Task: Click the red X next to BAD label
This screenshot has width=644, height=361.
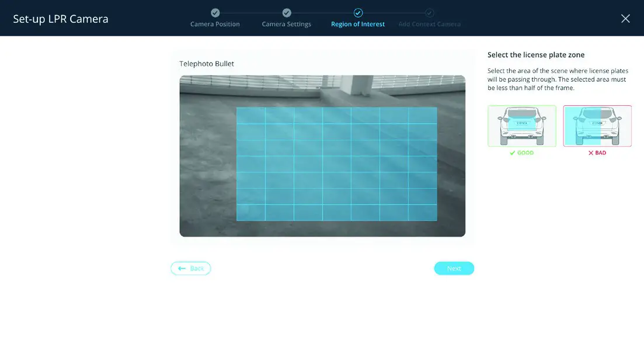Action: click(591, 152)
